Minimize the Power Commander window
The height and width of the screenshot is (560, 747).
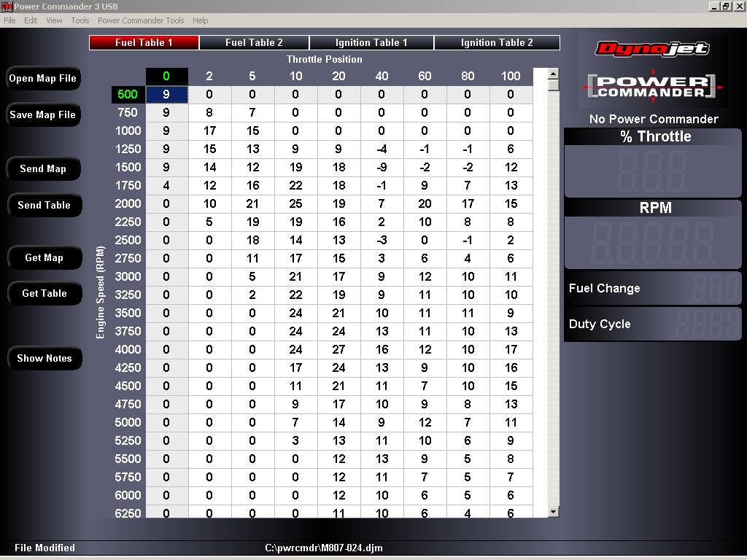tap(714, 6)
